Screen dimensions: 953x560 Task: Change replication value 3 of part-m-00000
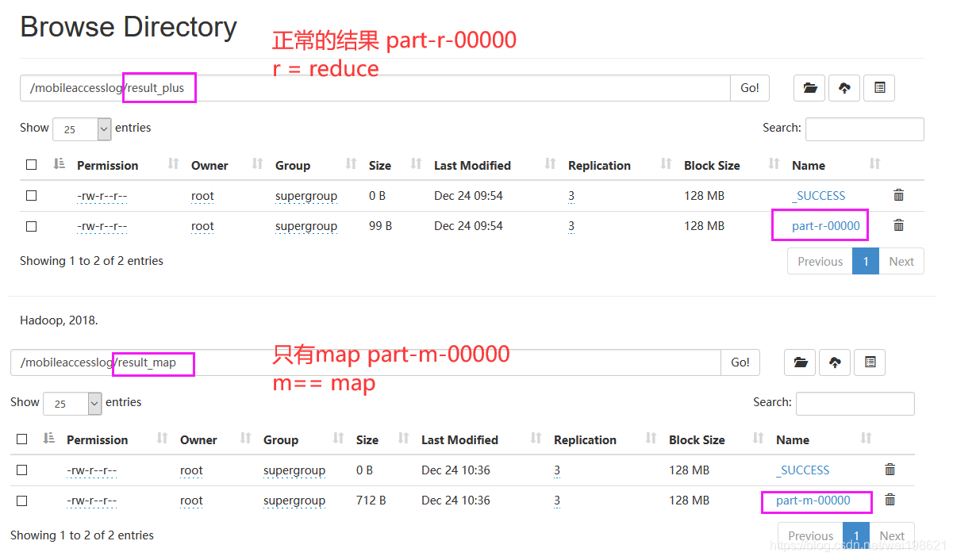point(557,501)
